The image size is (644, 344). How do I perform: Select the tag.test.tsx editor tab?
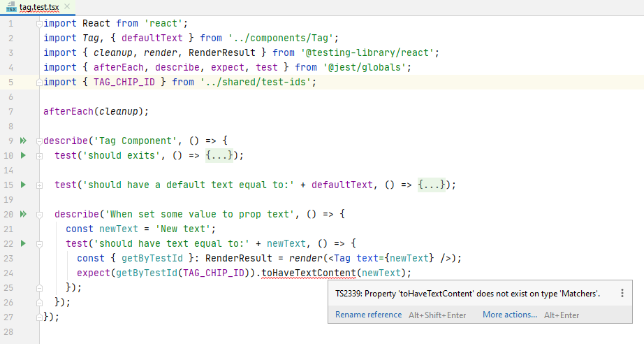(x=38, y=7)
